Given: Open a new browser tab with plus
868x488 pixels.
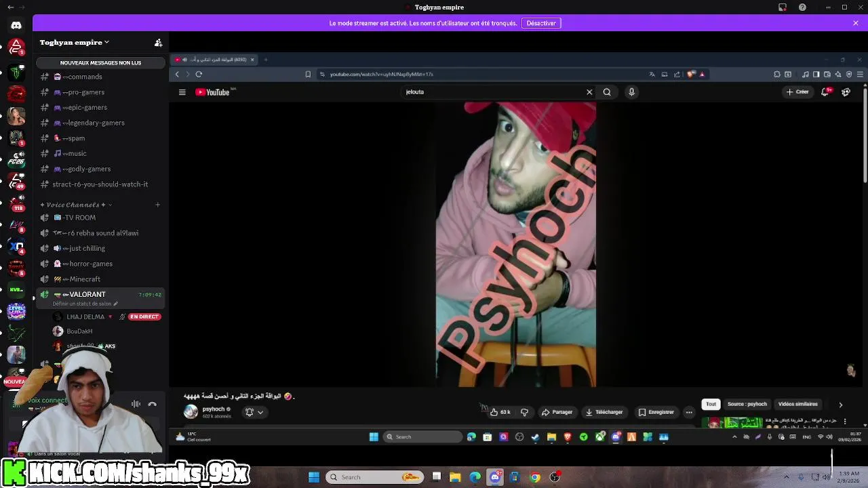Looking at the screenshot, I should tap(266, 60).
